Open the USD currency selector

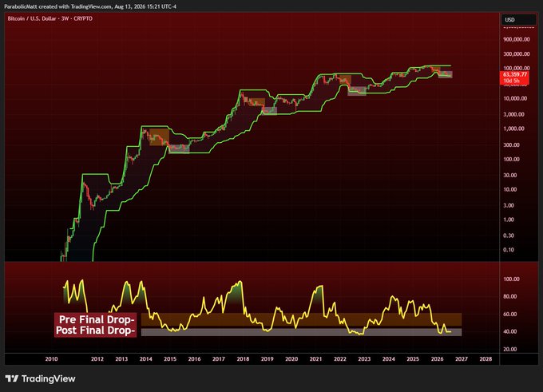pos(519,20)
